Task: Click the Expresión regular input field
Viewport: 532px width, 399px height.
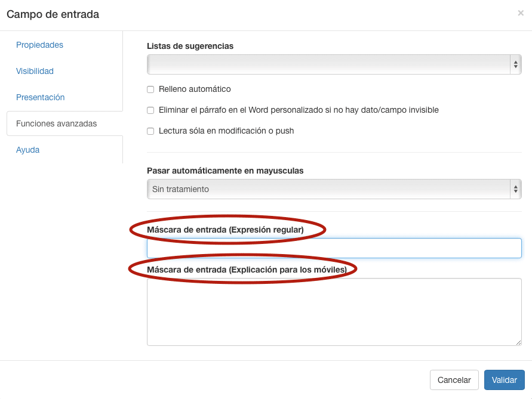Action: pyautogui.click(x=334, y=248)
